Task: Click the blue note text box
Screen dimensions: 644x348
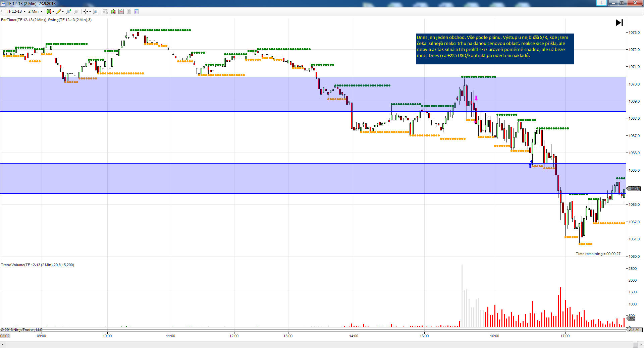Action: [495, 49]
